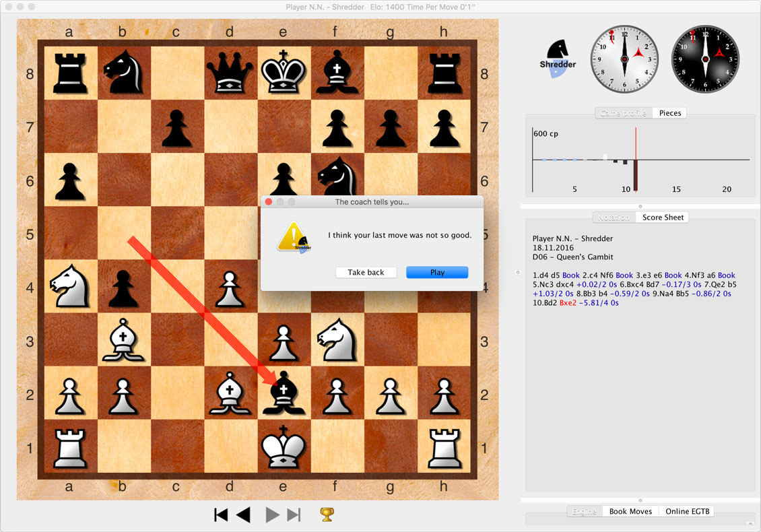
Task: Select the white pawn on h2
Action: [x=444, y=396]
